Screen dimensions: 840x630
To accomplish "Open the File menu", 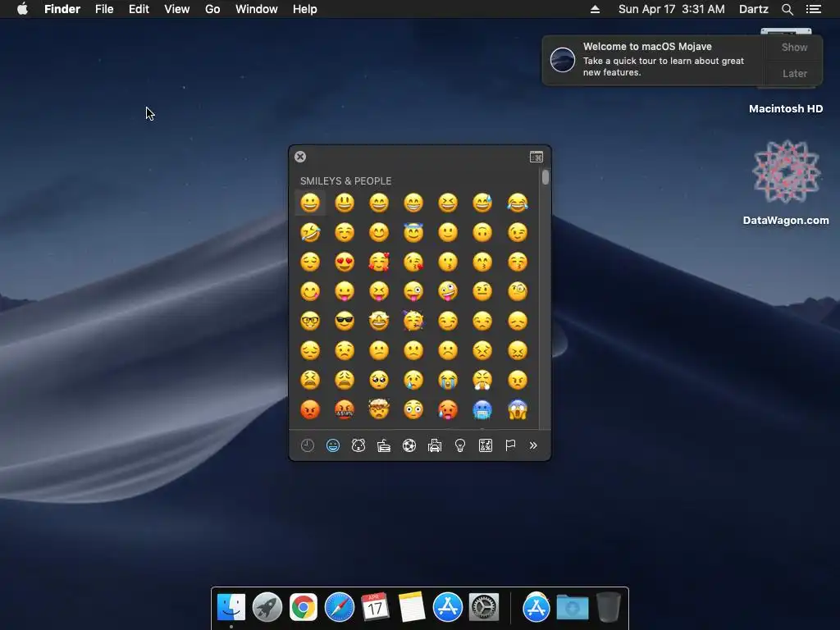I will 104,9.
